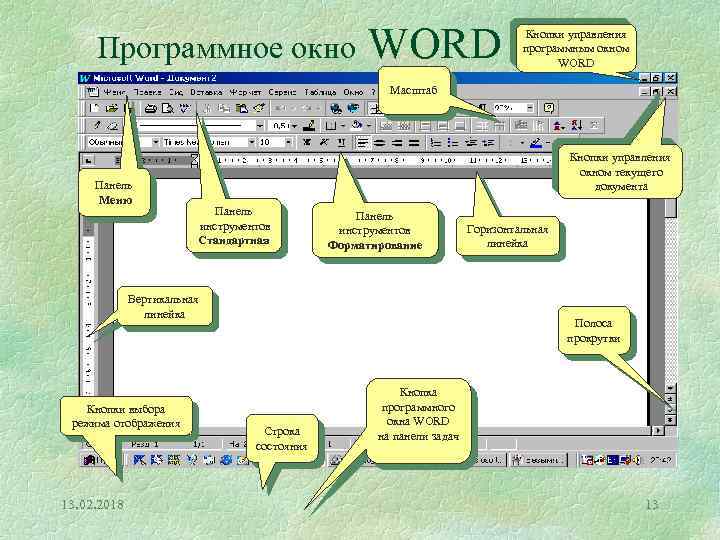This screenshot has width=720, height=540.
Task: Expand the Style dropdown showing Обычный
Action: [156, 142]
